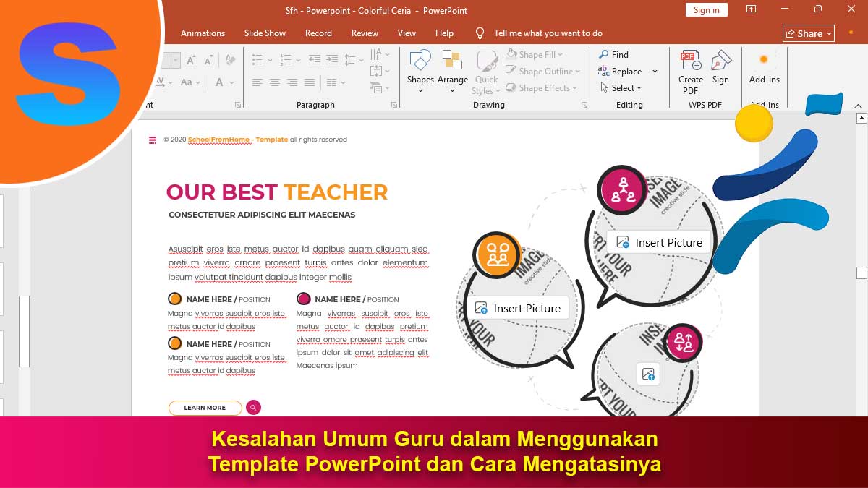Click the LEARN MORE button on slide
Screen dimensions: 868x488
205,408
